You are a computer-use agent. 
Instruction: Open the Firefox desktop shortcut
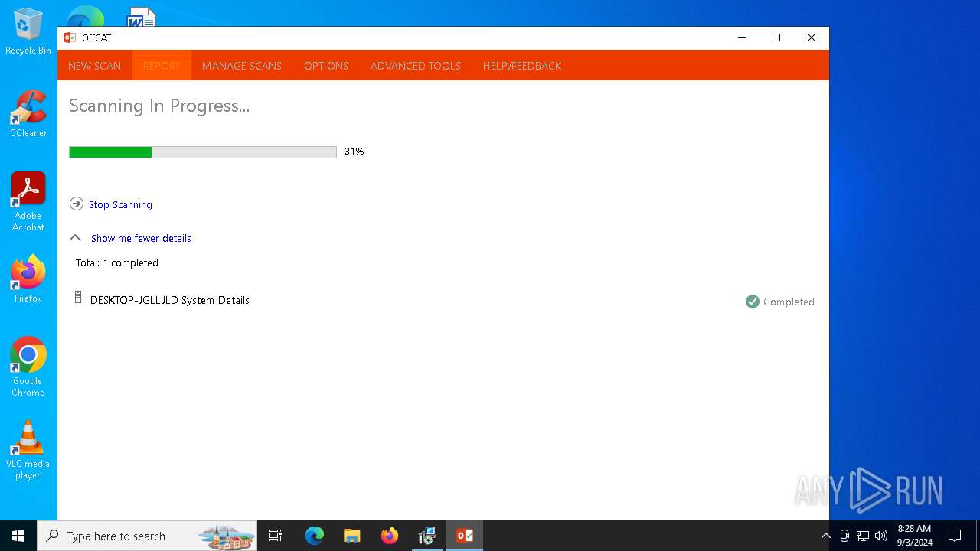28,279
